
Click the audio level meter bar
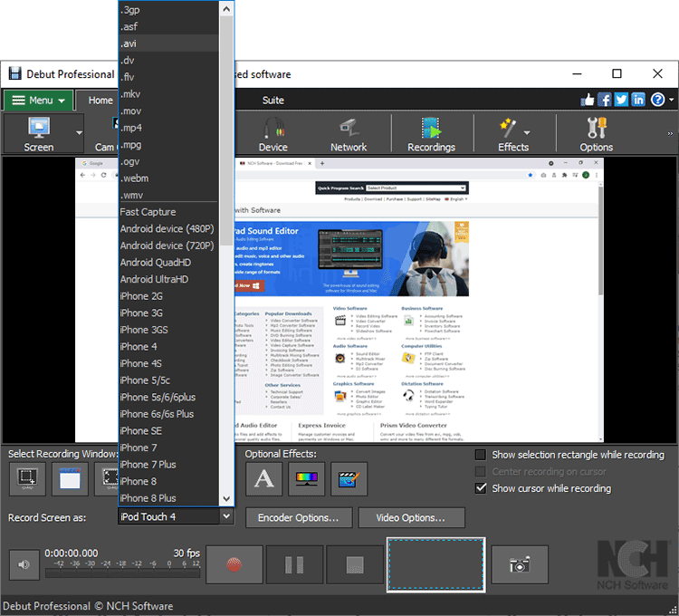(x=122, y=573)
